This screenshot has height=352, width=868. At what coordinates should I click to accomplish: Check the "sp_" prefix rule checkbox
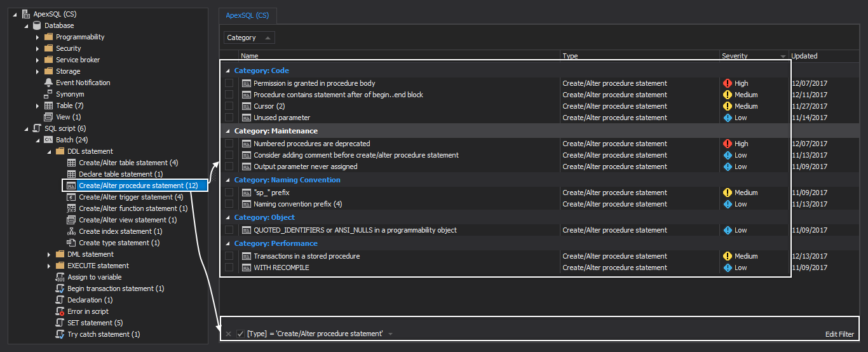pos(229,193)
